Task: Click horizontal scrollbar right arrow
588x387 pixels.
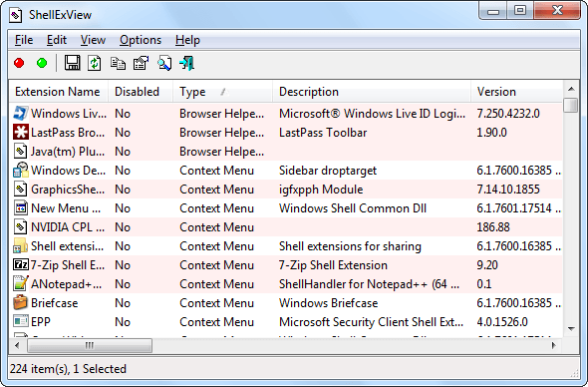Action: [x=554, y=345]
